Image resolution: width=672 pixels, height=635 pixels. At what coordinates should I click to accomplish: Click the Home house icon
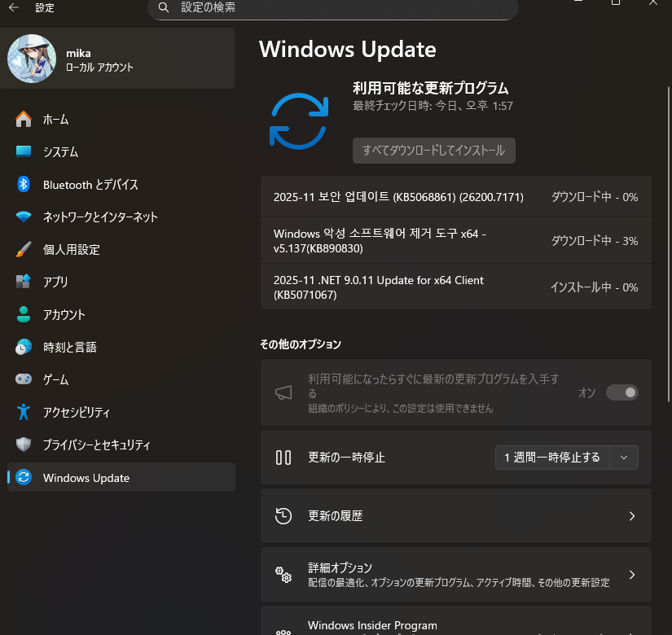tap(24, 119)
